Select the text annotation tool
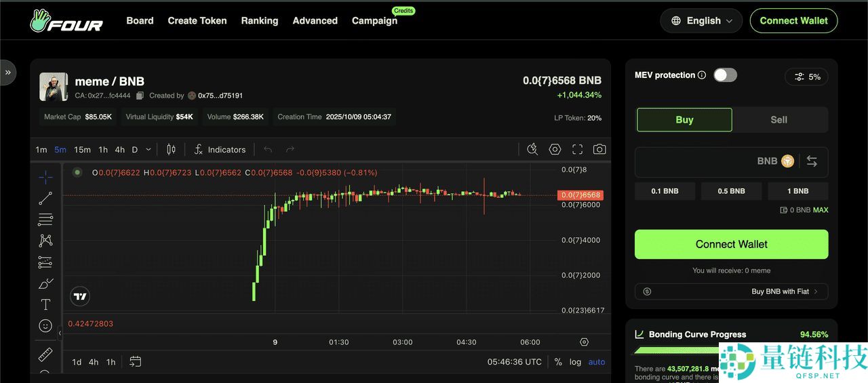The image size is (868, 383). coord(45,304)
